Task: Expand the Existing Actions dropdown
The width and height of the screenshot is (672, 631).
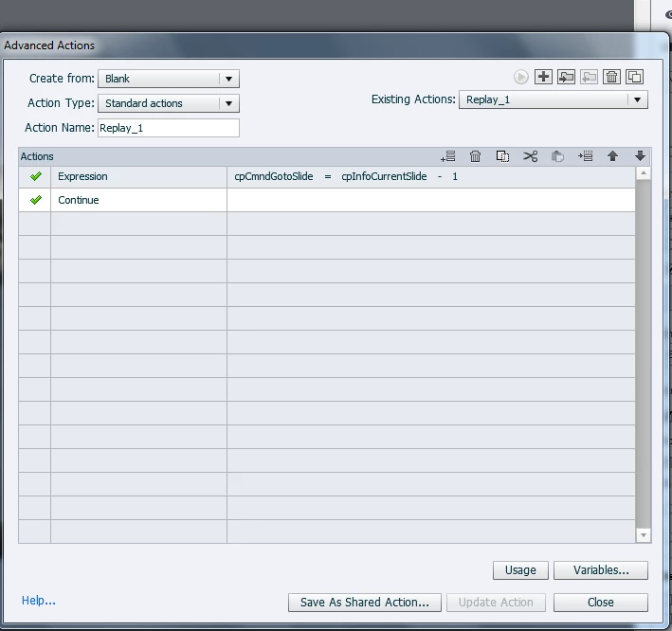Action: coord(554,99)
